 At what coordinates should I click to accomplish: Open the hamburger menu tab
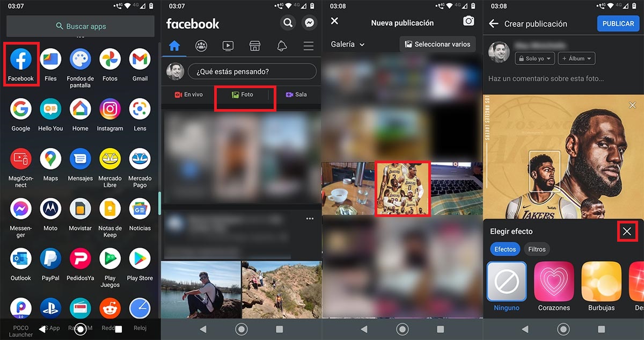(x=309, y=46)
